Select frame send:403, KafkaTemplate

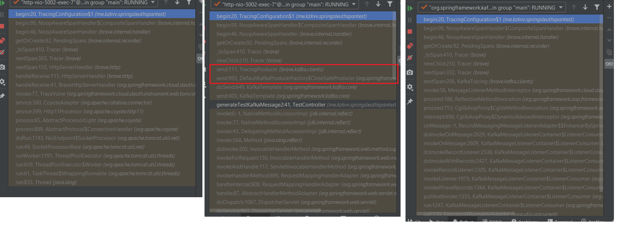pyautogui.click(x=303, y=96)
